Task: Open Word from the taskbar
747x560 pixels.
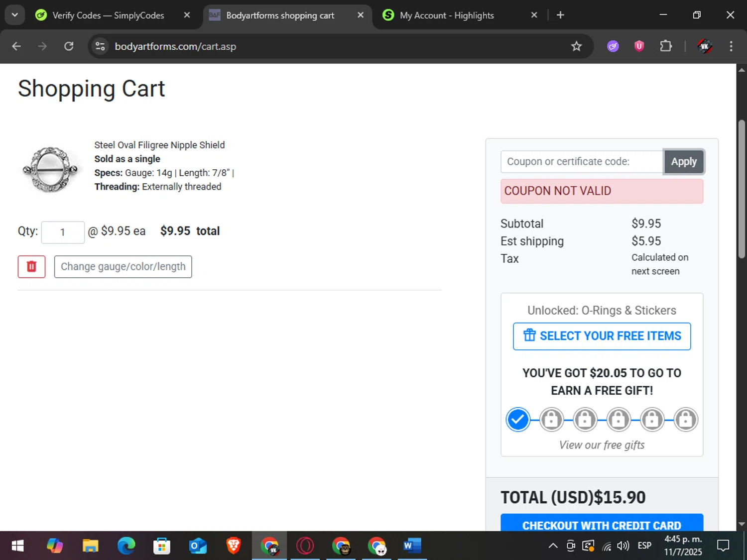Action: pos(412,546)
